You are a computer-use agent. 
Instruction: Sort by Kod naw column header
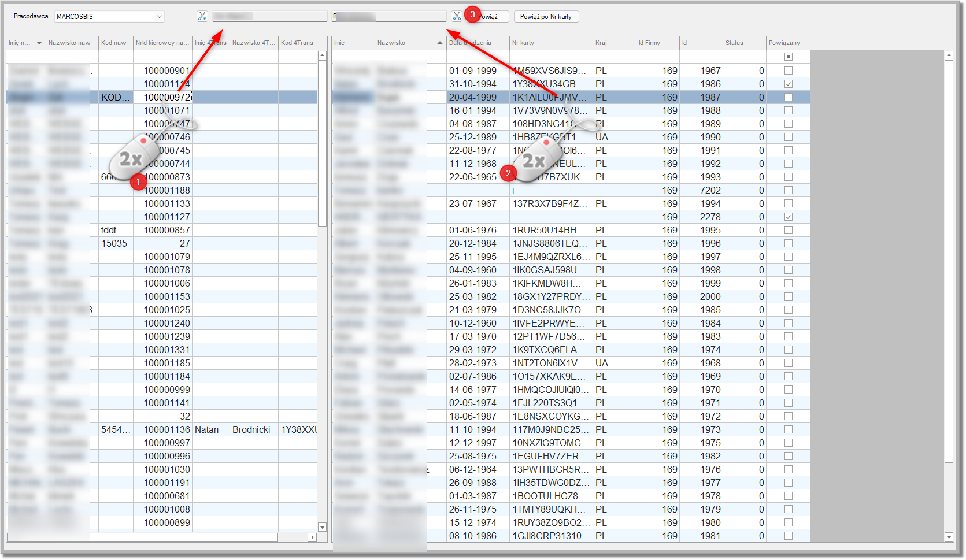coord(116,43)
